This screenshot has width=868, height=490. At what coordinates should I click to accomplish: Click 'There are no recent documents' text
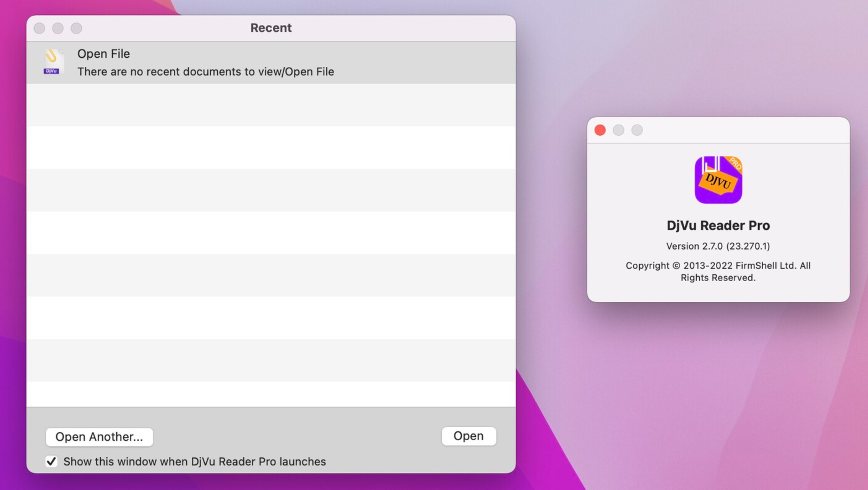[205, 72]
